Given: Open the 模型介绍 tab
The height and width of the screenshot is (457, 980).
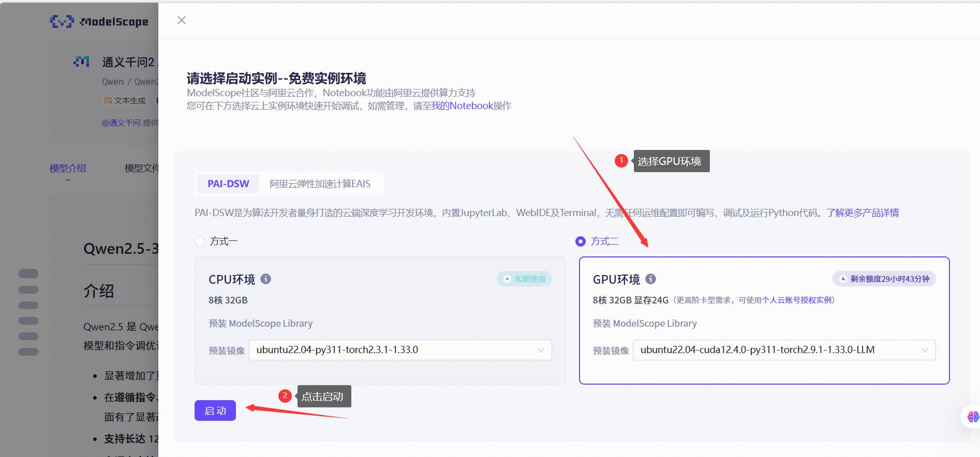Looking at the screenshot, I should tap(68, 168).
